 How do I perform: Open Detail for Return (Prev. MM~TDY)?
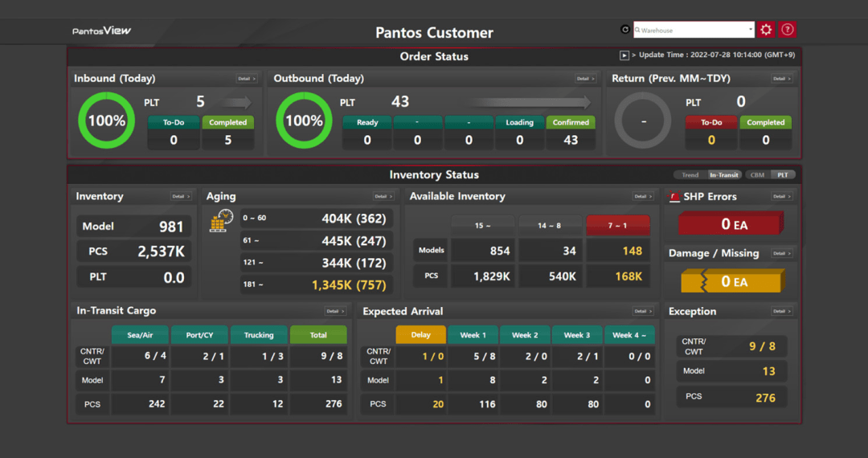tap(782, 79)
